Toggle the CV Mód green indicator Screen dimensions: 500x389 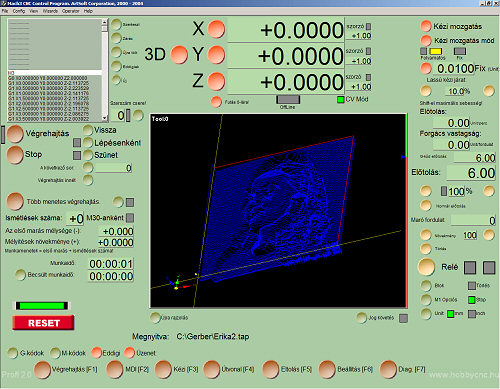coord(340,99)
